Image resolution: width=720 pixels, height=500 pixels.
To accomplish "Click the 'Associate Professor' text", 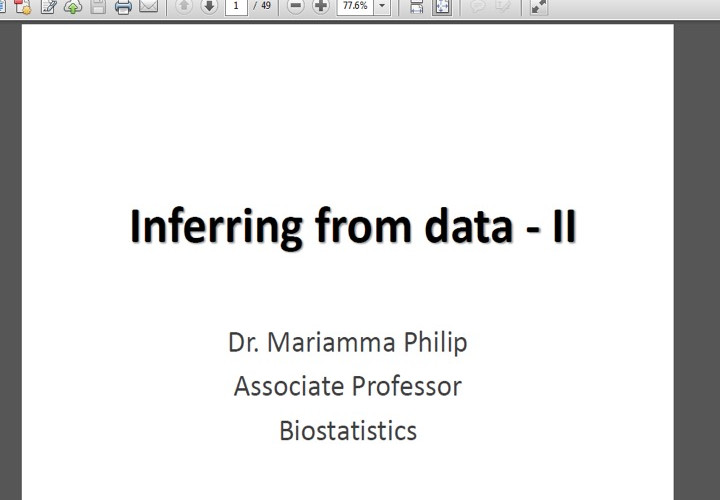I will (x=348, y=386).
